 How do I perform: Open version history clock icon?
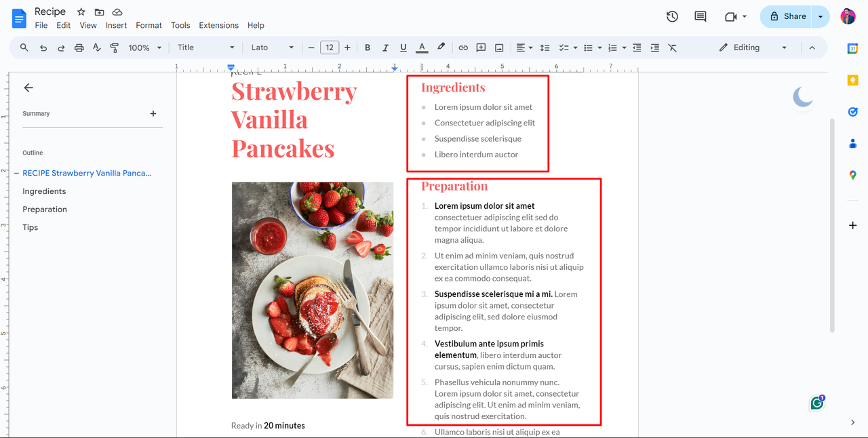click(x=672, y=16)
